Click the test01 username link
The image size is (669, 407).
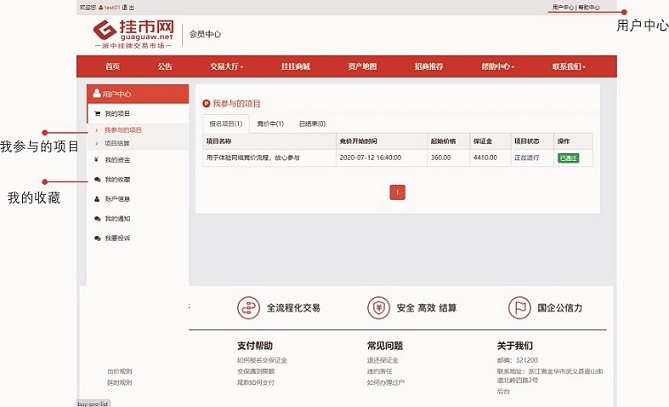(112, 7)
